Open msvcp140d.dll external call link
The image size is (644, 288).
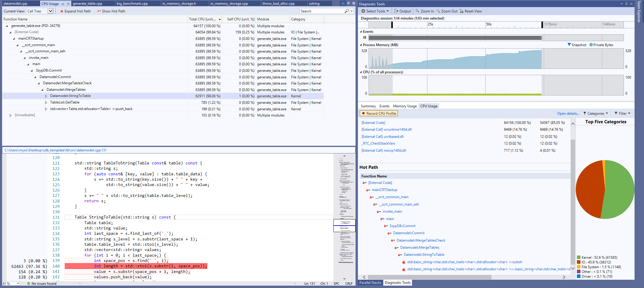[x=384, y=151]
